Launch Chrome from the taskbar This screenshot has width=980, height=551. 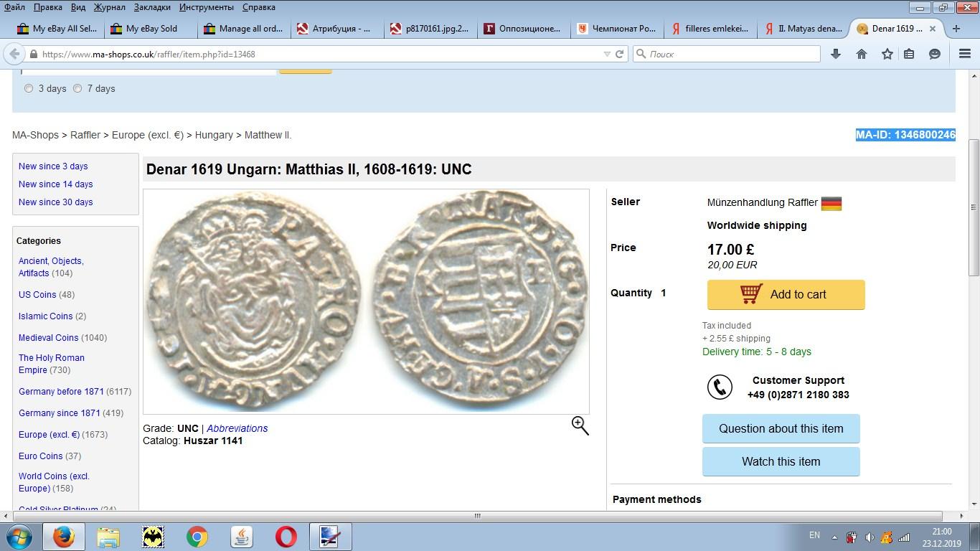(197, 537)
